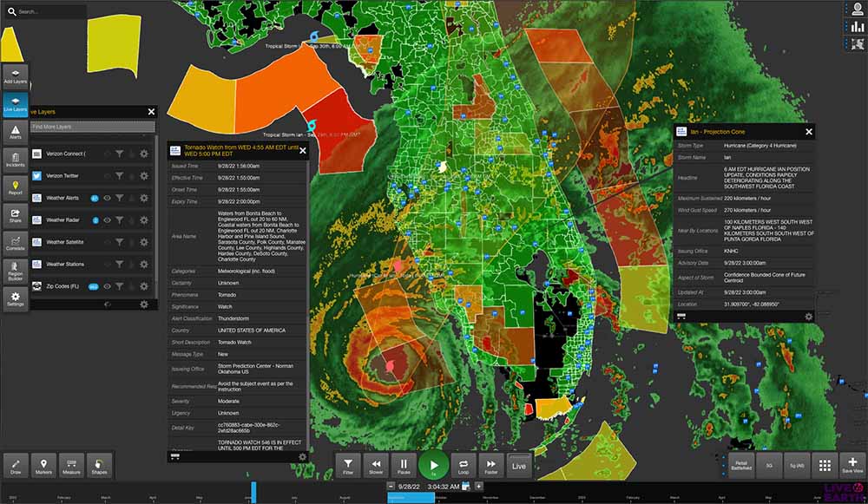Select the Shapes tool

coord(100,466)
